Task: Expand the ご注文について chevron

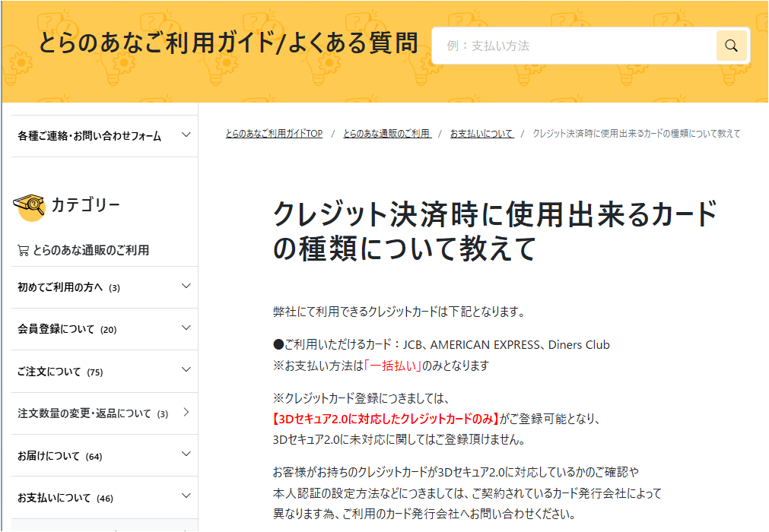Action: click(186, 371)
